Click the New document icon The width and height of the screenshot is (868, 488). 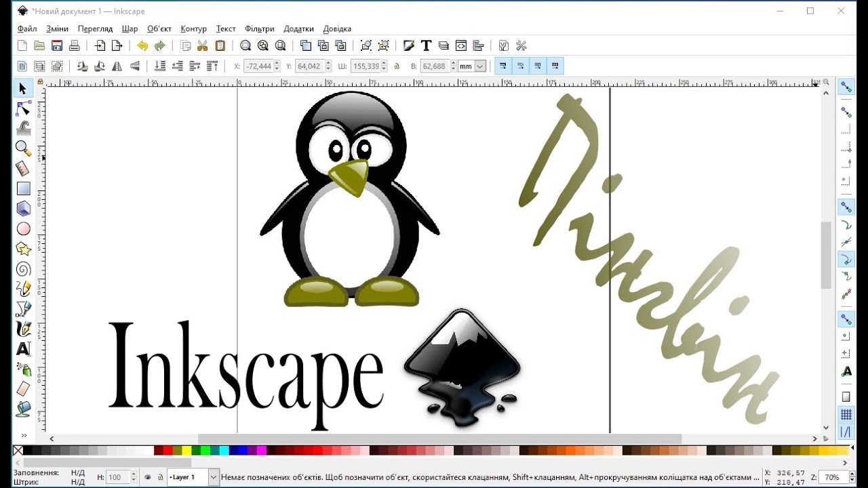point(22,45)
